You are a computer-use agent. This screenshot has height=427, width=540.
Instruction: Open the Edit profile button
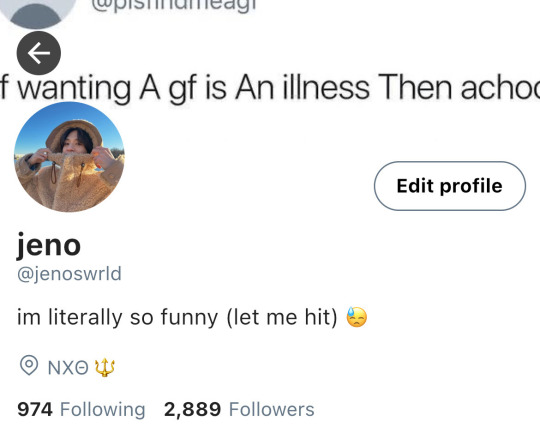[450, 186]
